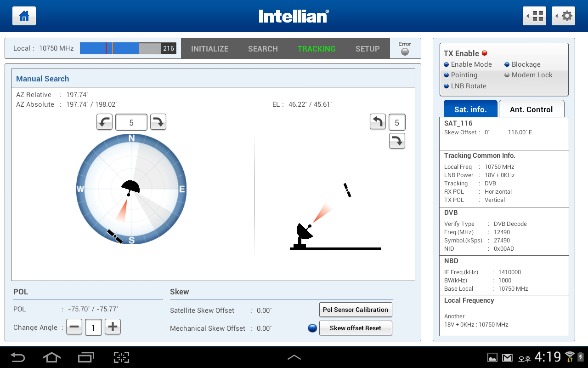Increase POL angle with plus button
588x368 pixels.
113,328
